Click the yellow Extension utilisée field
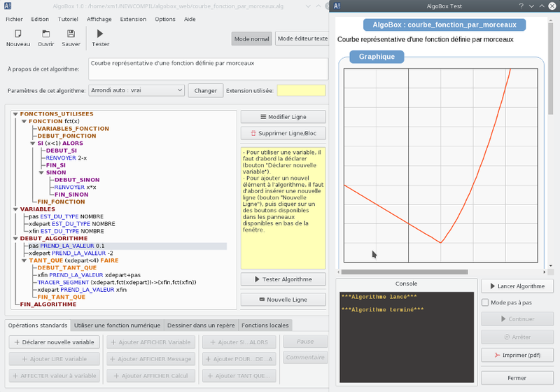Image resolution: width=560 pixels, height=392 pixels. click(x=301, y=90)
